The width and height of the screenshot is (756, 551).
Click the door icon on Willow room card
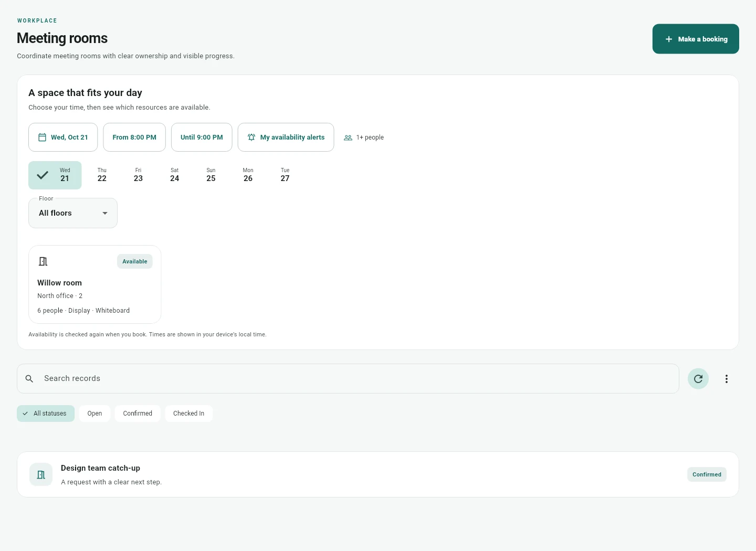tap(43, 261)
